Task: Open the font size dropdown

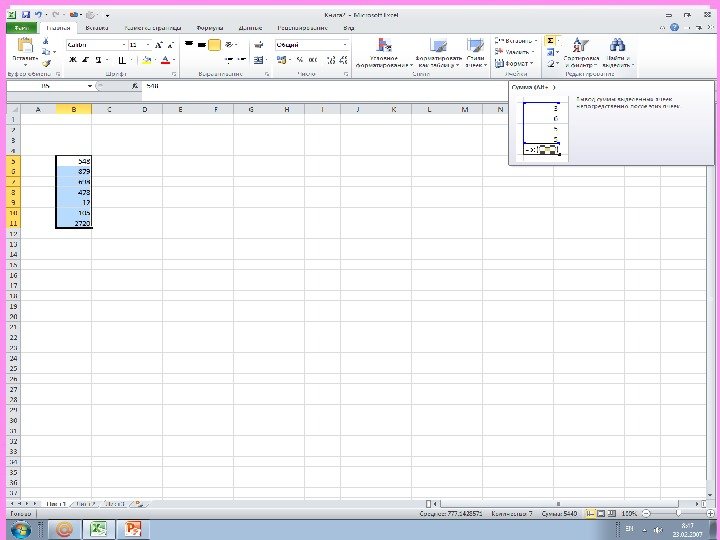Action: (147, 45)
